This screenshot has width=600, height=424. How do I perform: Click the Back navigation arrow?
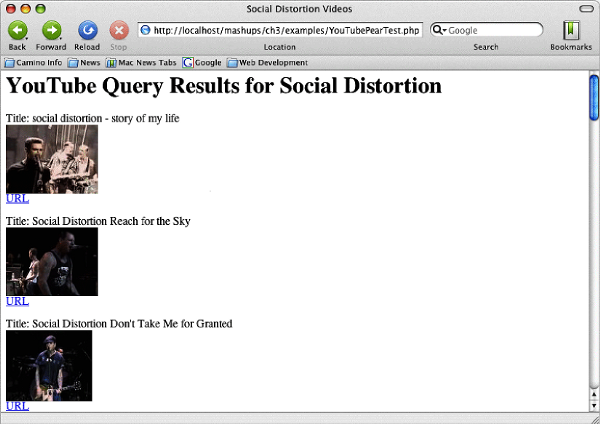(x=18, y=30)
